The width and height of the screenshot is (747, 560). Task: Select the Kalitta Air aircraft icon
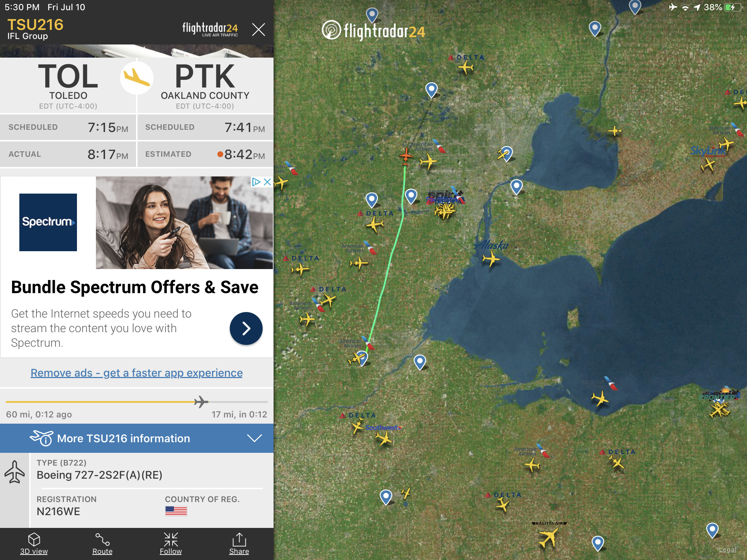pos(548,537)
